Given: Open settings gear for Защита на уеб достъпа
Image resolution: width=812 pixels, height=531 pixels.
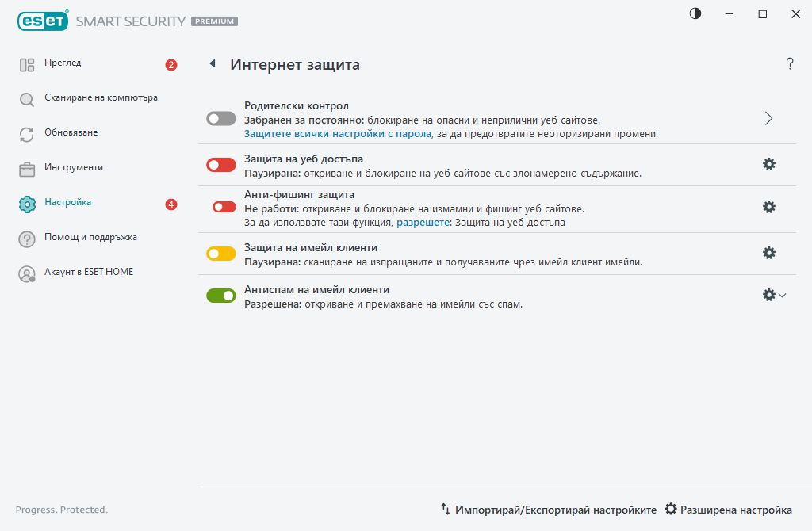Looking at the screenshot, I should pyautogui.click(x=768, y=164).
